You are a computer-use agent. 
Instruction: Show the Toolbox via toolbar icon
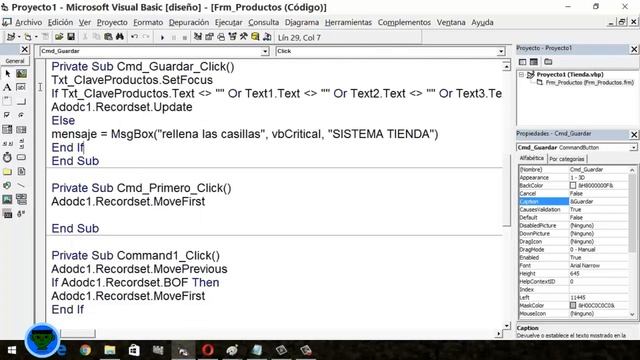pyautogui.click(x=244, y=37)
